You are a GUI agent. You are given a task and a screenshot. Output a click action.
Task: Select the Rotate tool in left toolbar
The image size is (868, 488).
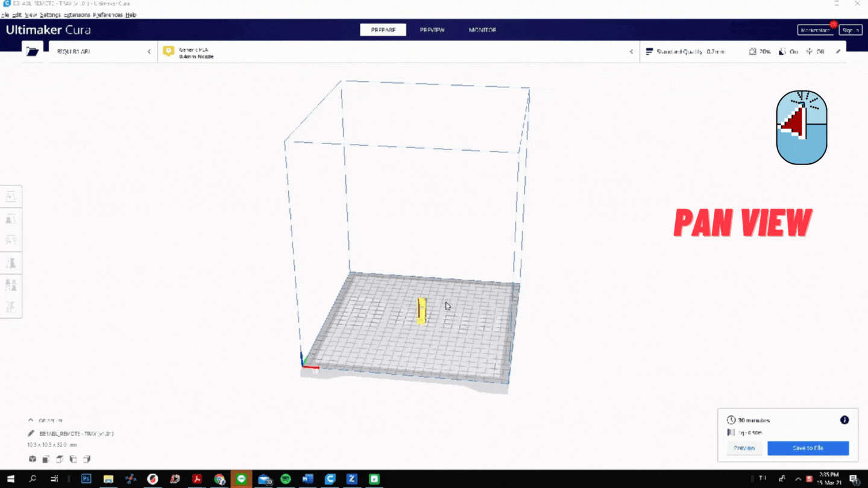pos(11,240)
